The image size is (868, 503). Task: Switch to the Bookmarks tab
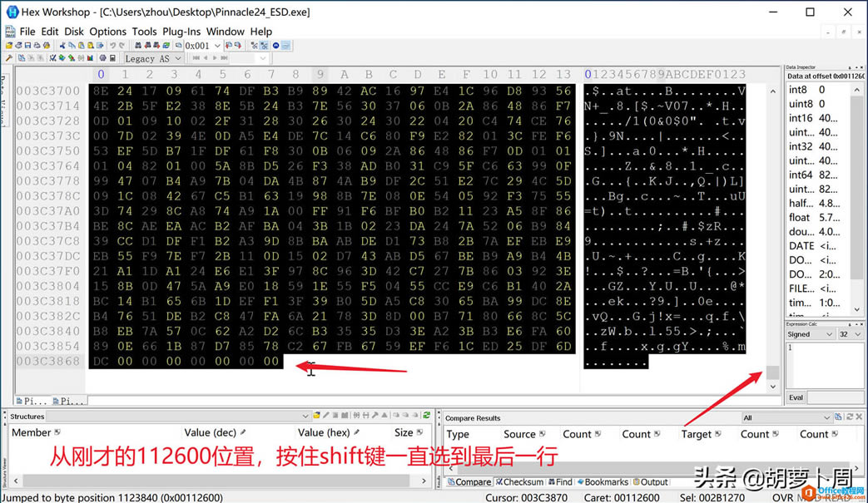(x=603, y=482)
